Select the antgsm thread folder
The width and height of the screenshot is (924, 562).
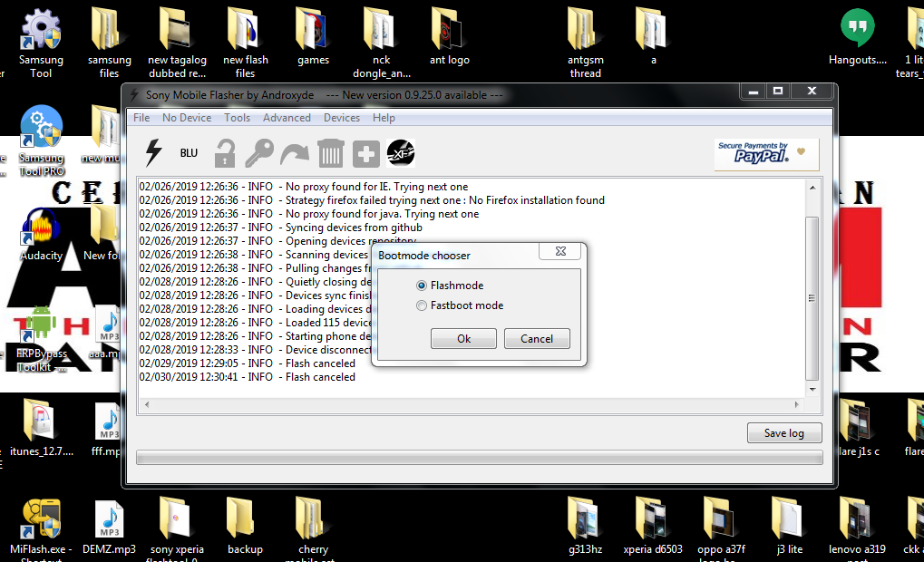pyautogui.click(x=585, y=44)
